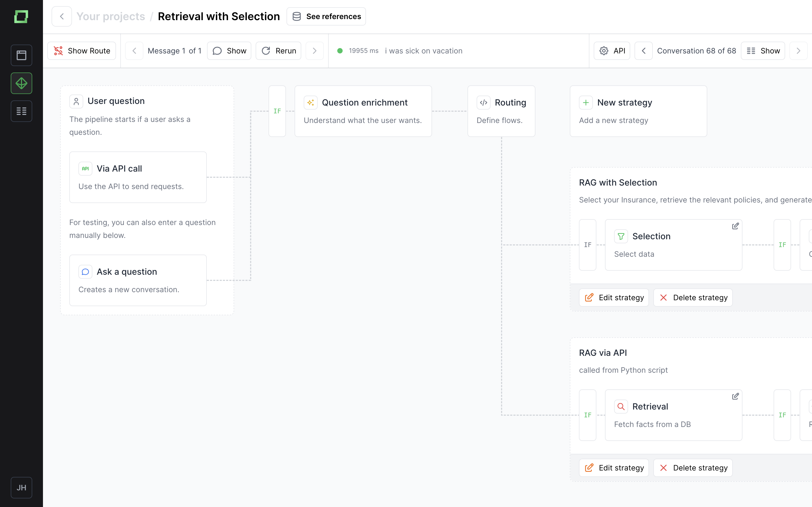Click the green app logo
812x507 pixels.
(21, 16)
